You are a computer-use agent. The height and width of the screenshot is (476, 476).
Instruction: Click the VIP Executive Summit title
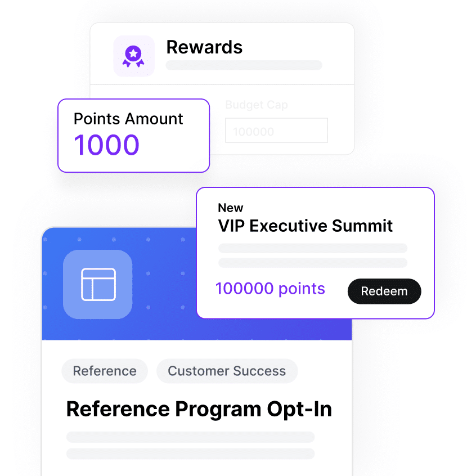(305, 226)
